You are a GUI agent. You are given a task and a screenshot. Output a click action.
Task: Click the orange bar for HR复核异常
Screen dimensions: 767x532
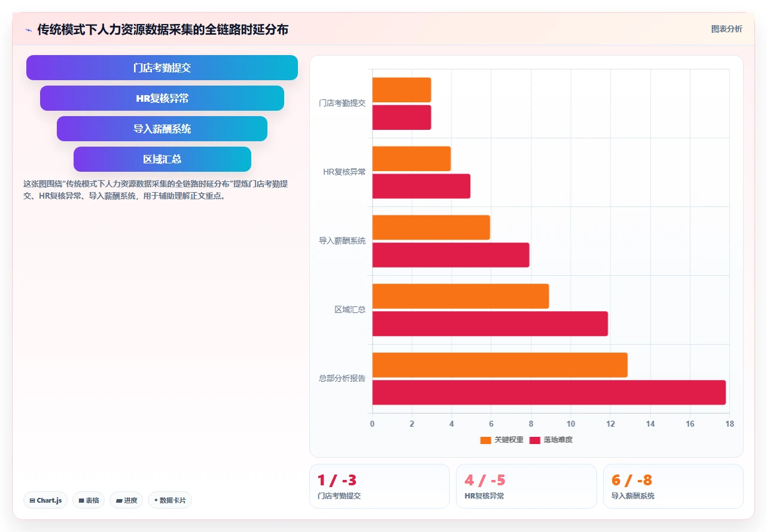[x=412, y=159]
